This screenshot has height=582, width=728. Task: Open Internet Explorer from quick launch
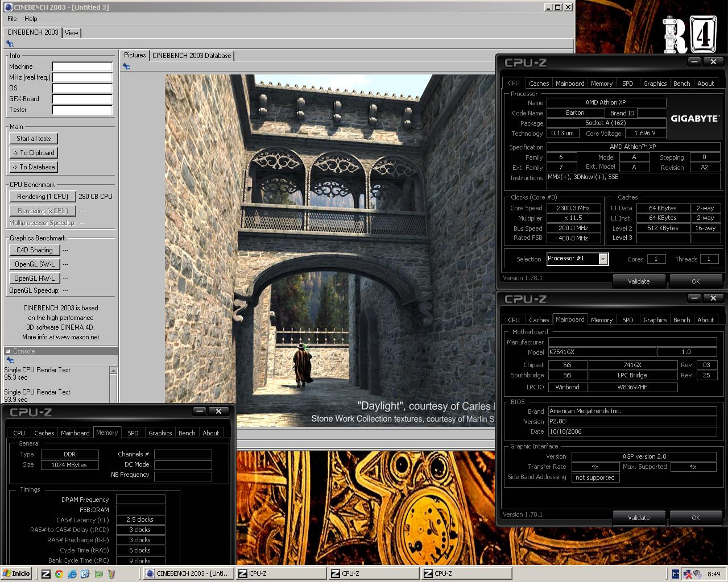[x=72, y=574]
